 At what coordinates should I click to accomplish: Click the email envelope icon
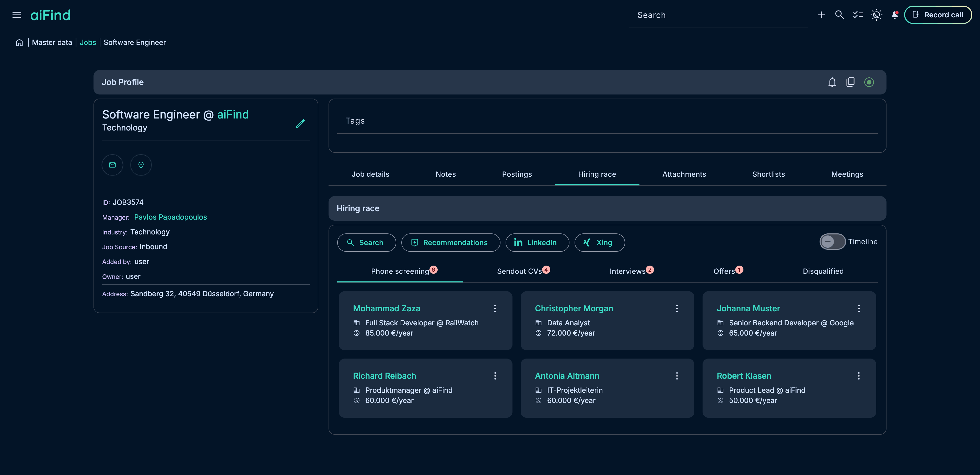(x=112, y=165)
